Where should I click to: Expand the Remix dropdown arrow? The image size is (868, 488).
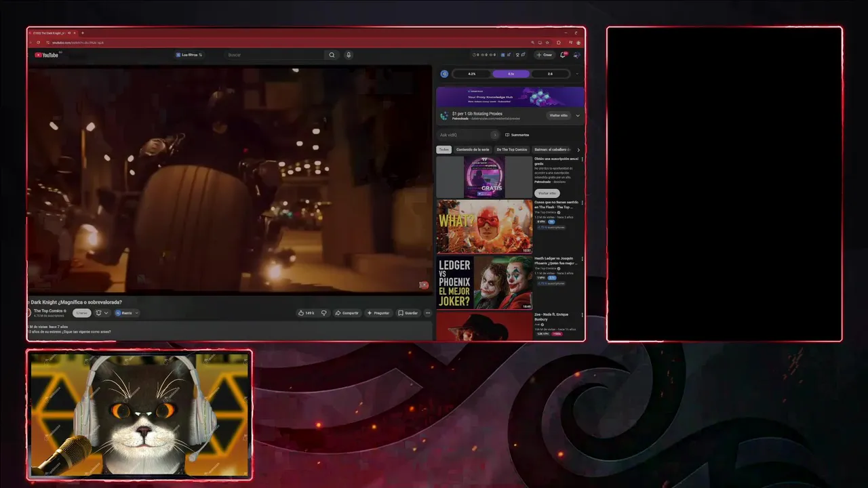coord(136,313)
